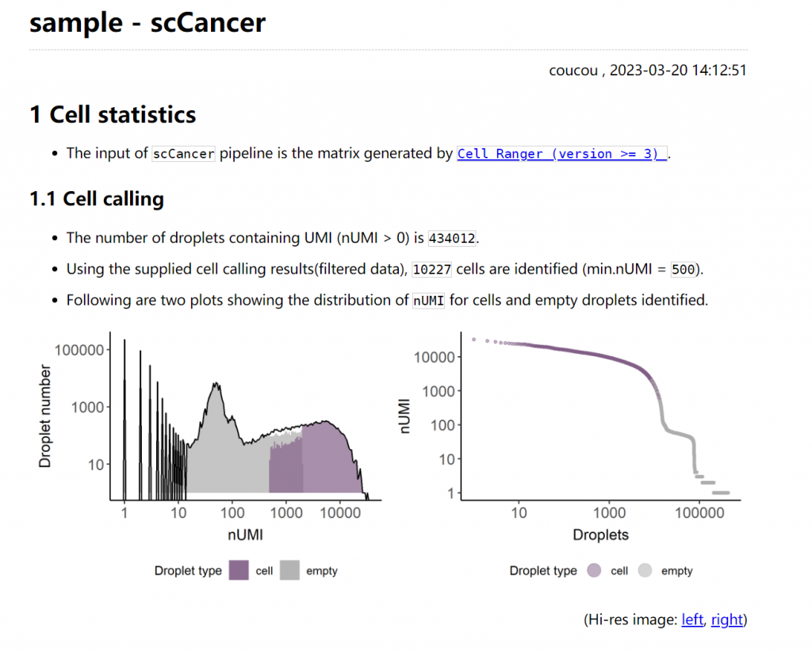The height and width of the screenshot is (652, 812).
Task: Click the '1 Cell statistics' section heading
Action: pyautogui.click(x=111, y=114)
